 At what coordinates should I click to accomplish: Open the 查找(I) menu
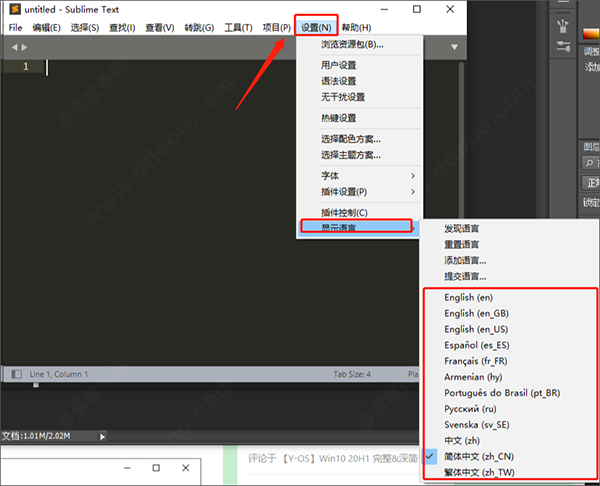(x=122, y=28)
